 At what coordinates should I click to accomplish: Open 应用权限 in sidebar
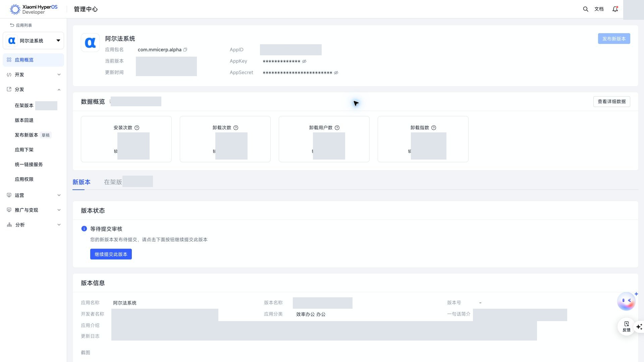pyautogui.click(x=24, y=179)
